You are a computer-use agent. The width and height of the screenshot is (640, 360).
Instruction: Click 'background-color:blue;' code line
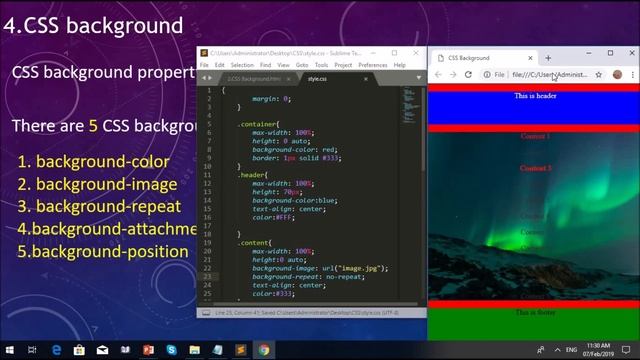click(x=295, y=200)
